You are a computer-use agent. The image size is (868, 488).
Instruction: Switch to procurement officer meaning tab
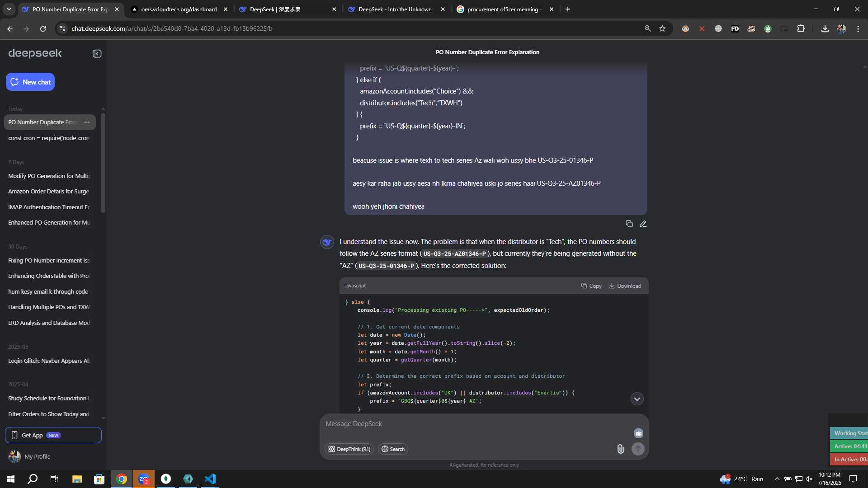(x=504, y=9)
